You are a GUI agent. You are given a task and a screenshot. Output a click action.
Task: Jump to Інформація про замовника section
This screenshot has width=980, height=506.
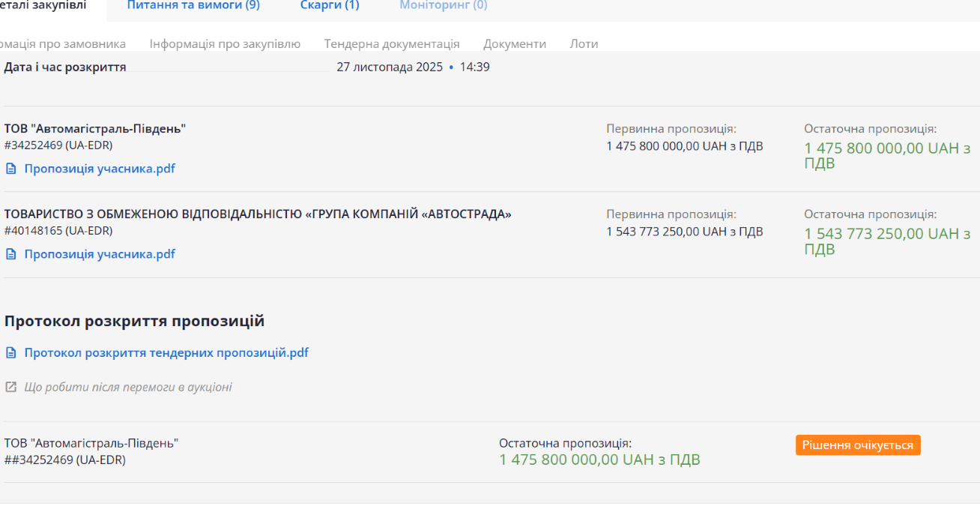point(60,44)
